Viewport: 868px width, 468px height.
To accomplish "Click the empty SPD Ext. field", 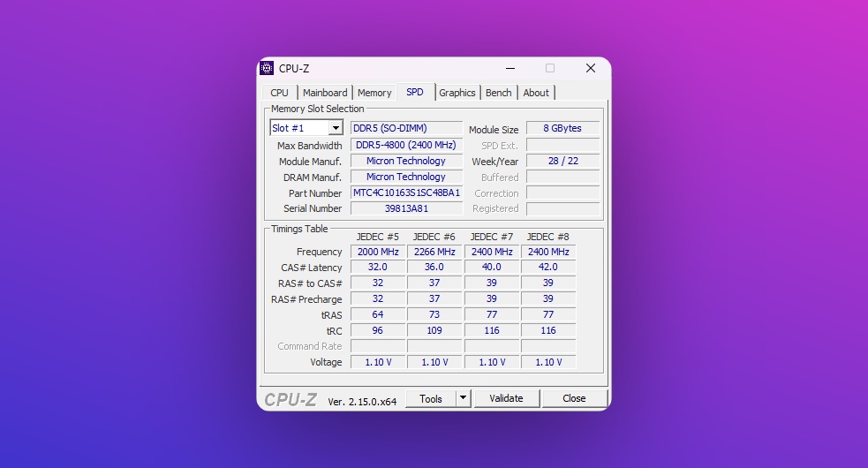I will click(x=562, y=145).
